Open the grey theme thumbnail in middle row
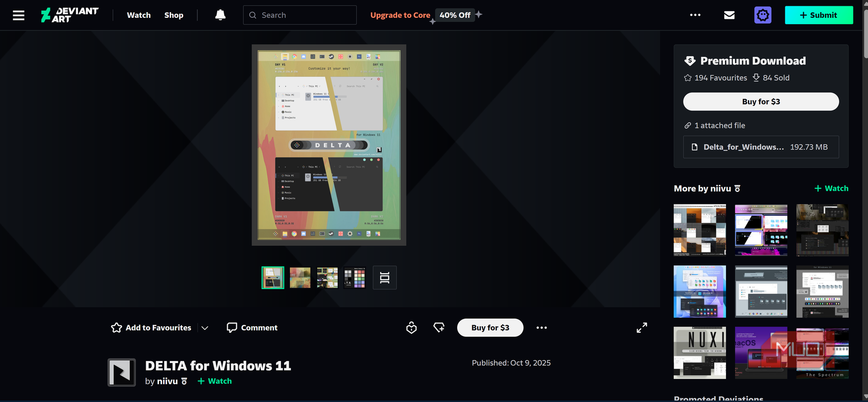This screenshot has width=868, height=402. point(761,292)
